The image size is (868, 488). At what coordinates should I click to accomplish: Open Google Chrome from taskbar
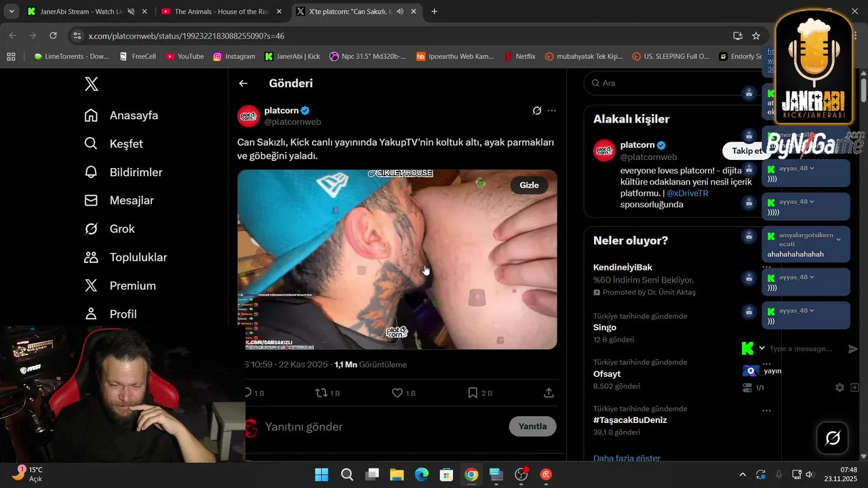(x=471, y=474)
